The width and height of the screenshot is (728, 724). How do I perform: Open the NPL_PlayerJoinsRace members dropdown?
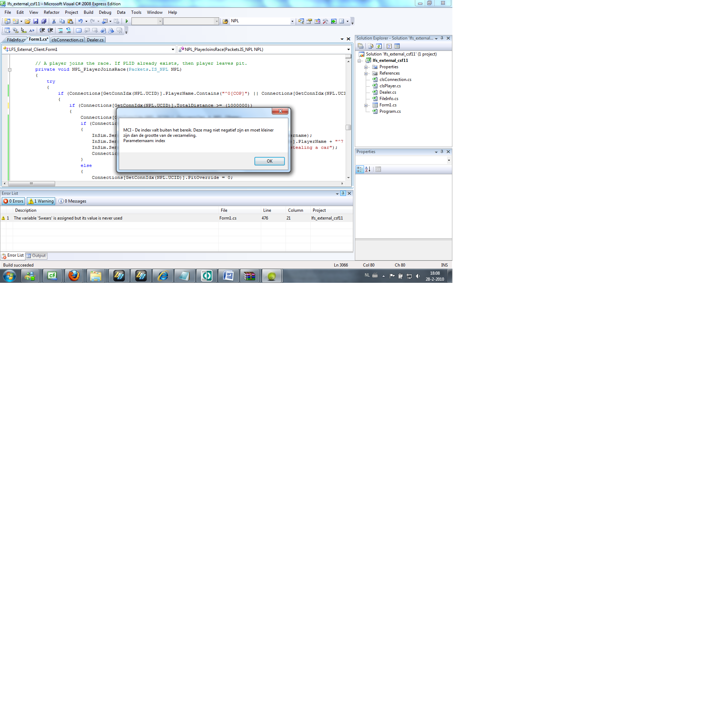348,49
